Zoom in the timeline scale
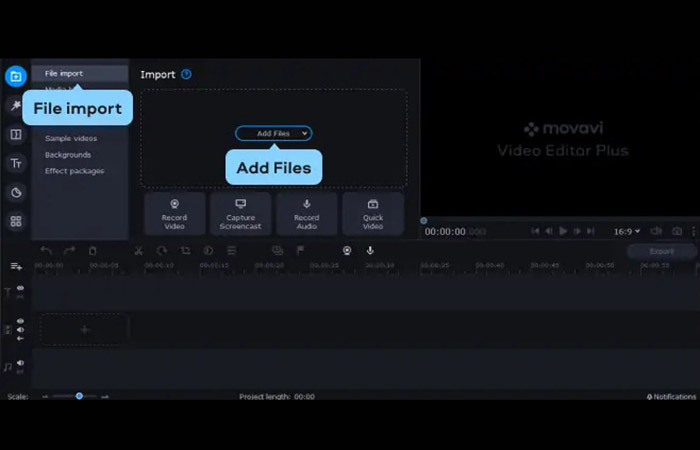 click(105, 396)
